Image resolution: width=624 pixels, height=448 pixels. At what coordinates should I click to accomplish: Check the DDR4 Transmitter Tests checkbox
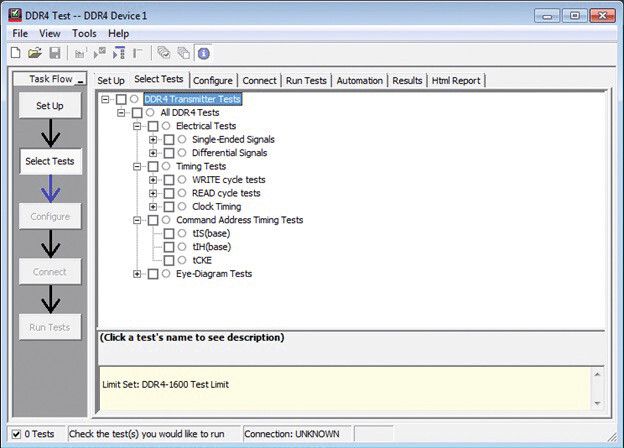(x=121, y=99)
